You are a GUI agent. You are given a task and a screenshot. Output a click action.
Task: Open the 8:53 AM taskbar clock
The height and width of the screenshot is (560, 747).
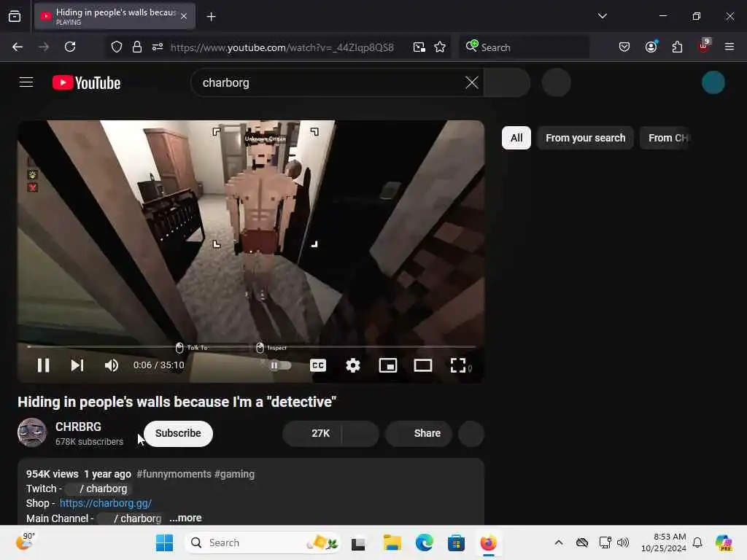[663, 542]
